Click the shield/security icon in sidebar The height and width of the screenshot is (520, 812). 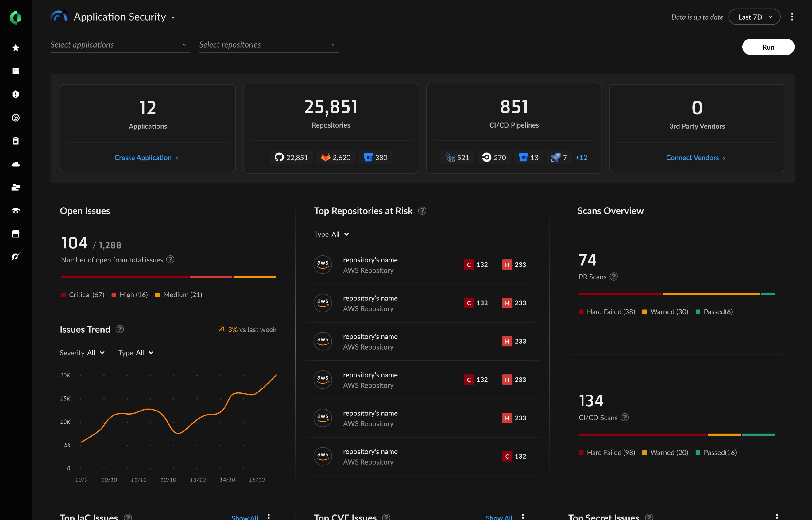coord(16,94)
